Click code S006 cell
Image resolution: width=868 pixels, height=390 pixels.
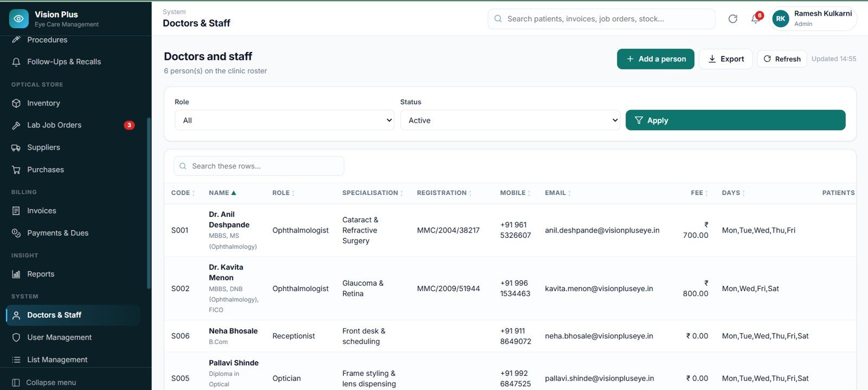pos(181,336)
